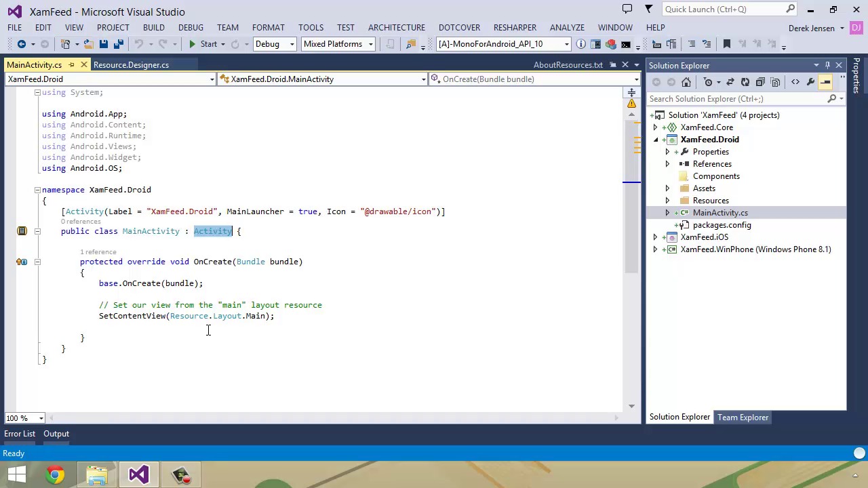
Task: Collapse the namespace XamFeed.Droid code block
Action: tap(37, 190)
